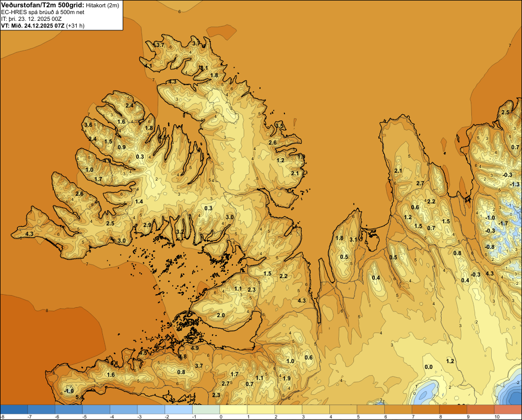Click the '1.4' temperature value on the map
This screenshot has height=420, width=522.
pos(139,201)
